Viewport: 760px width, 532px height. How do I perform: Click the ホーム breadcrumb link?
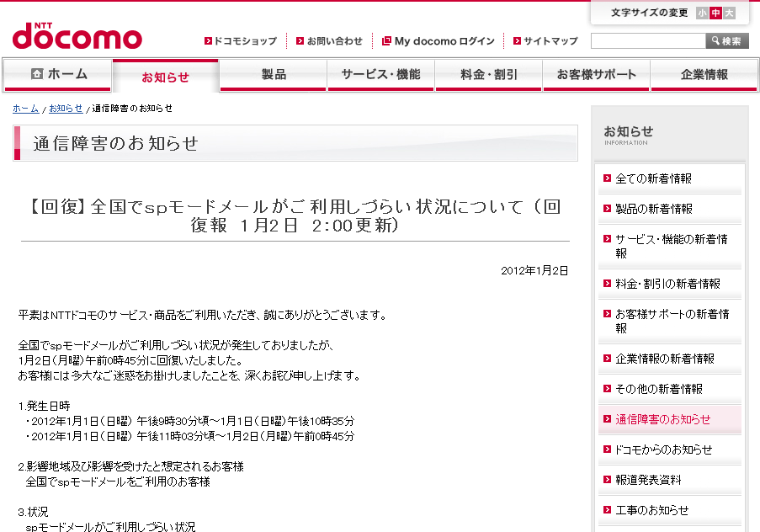pos(26,108)
